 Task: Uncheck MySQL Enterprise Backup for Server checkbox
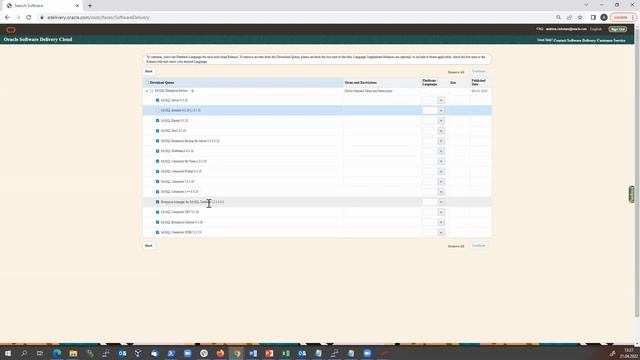point(158,141)
